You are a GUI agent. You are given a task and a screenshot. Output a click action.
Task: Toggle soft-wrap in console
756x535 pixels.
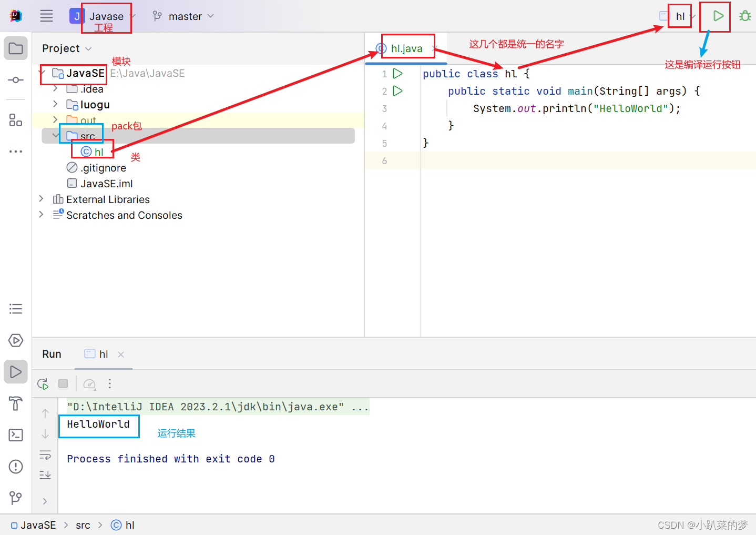45,455
